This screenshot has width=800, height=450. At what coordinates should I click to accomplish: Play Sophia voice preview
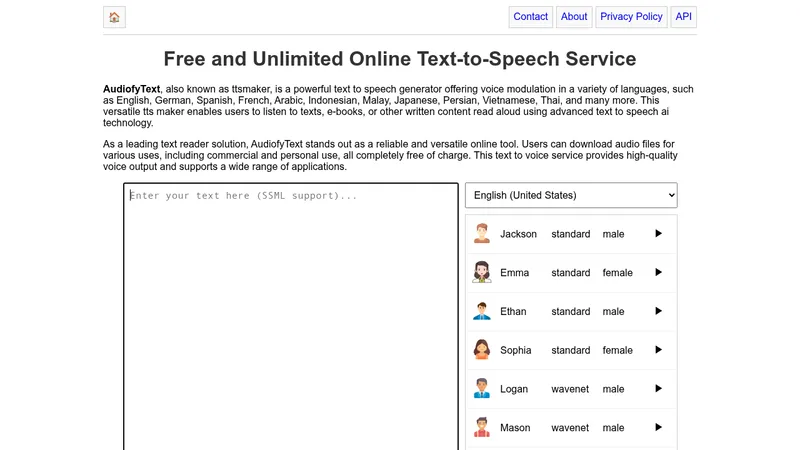pos(658,350)
